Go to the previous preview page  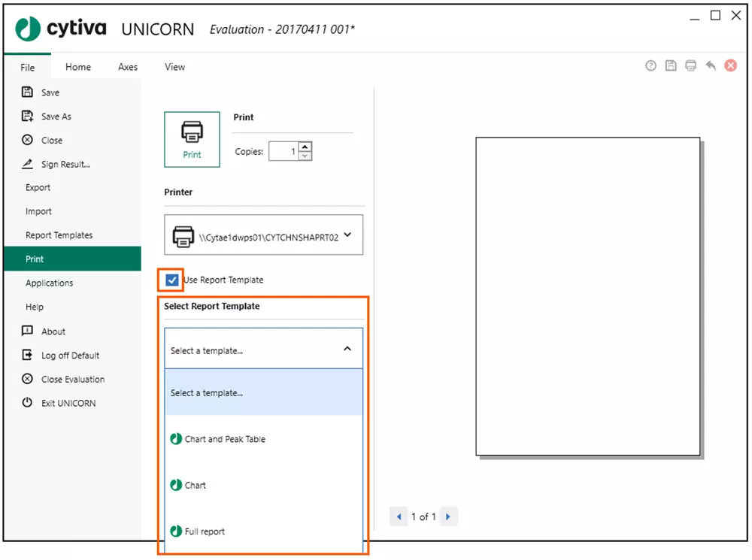399,516
